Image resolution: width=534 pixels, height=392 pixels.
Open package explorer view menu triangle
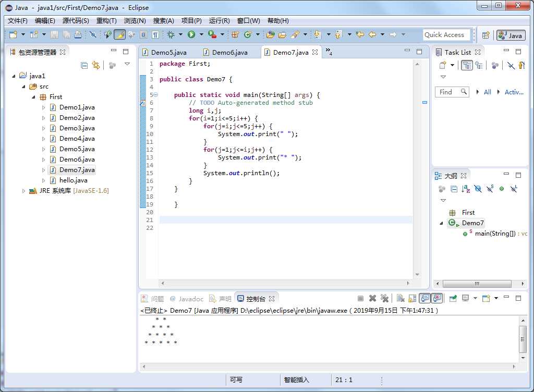point(127,64)
